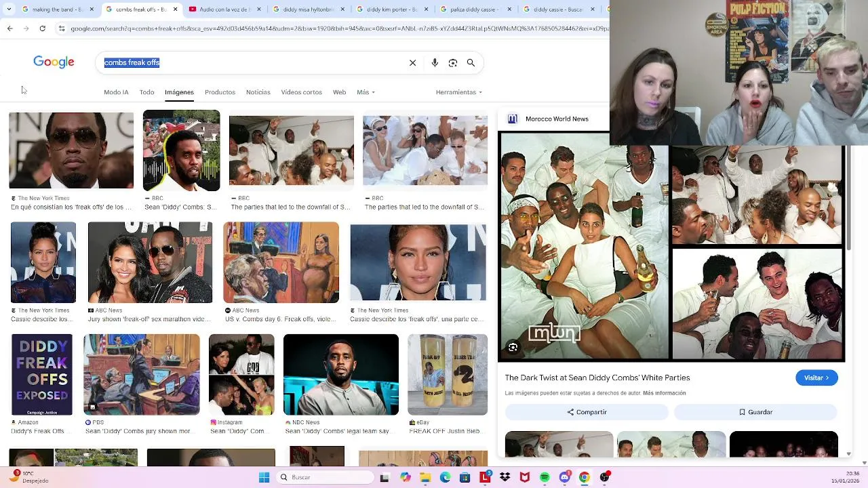Open OBS Studio from the taskbar
The image size is (868, 488).
604,477
